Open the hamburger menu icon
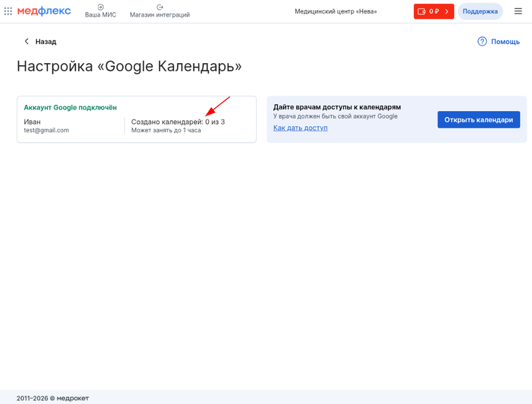This screenshot has height=404, width=532. pyautogui.click(x=518, y=11)
